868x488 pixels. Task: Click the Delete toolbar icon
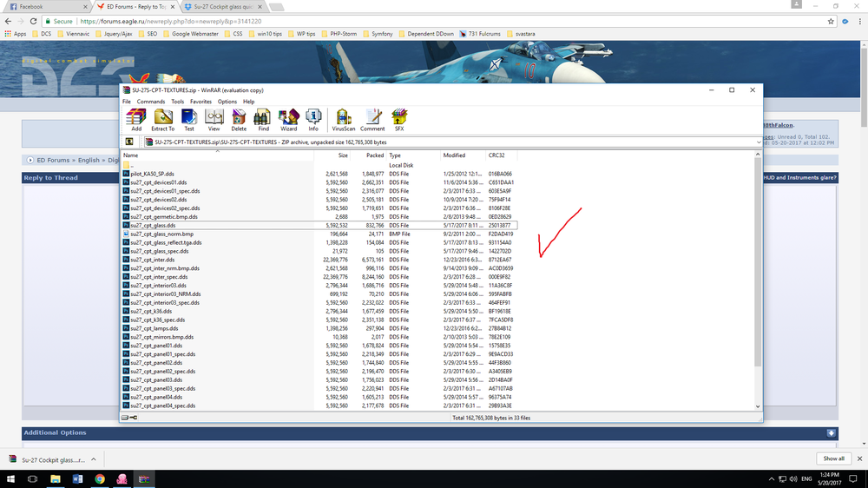pyautogui.click(x=239, y=120)
